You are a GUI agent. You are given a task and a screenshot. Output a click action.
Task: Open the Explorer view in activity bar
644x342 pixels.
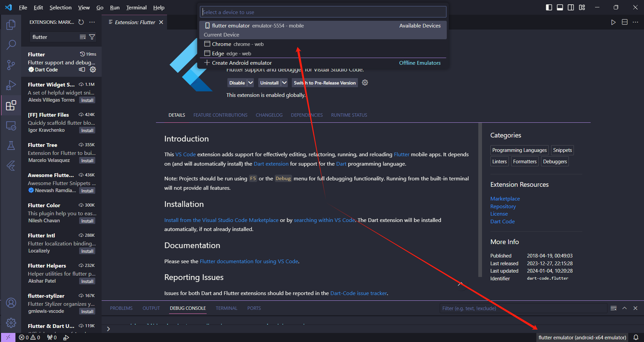[x=11, y=24]
